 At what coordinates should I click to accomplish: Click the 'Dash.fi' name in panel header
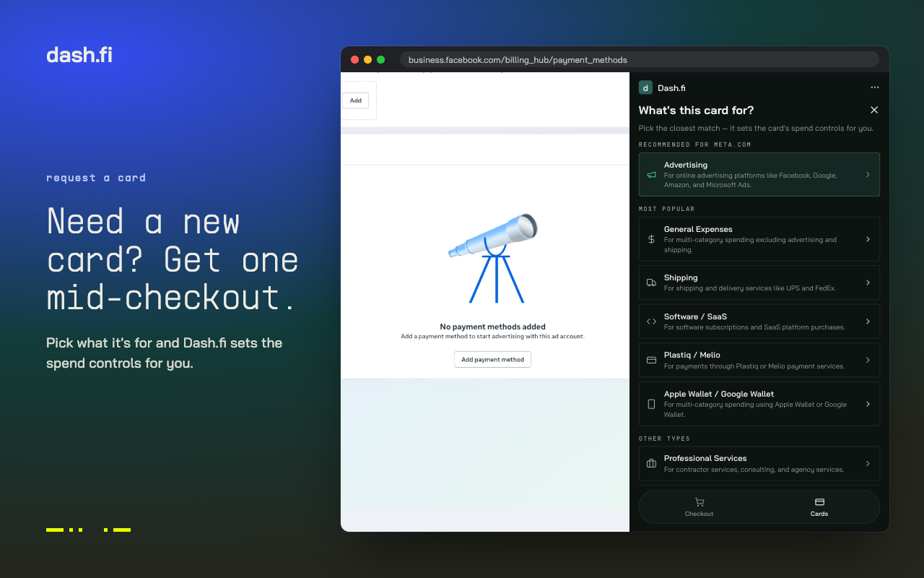[671, 88]
